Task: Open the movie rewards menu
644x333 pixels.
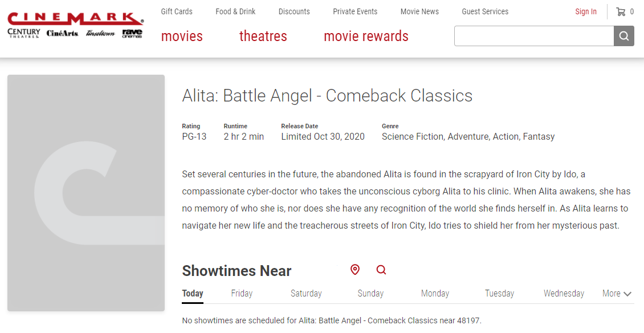Action: [x=366, y=36]
